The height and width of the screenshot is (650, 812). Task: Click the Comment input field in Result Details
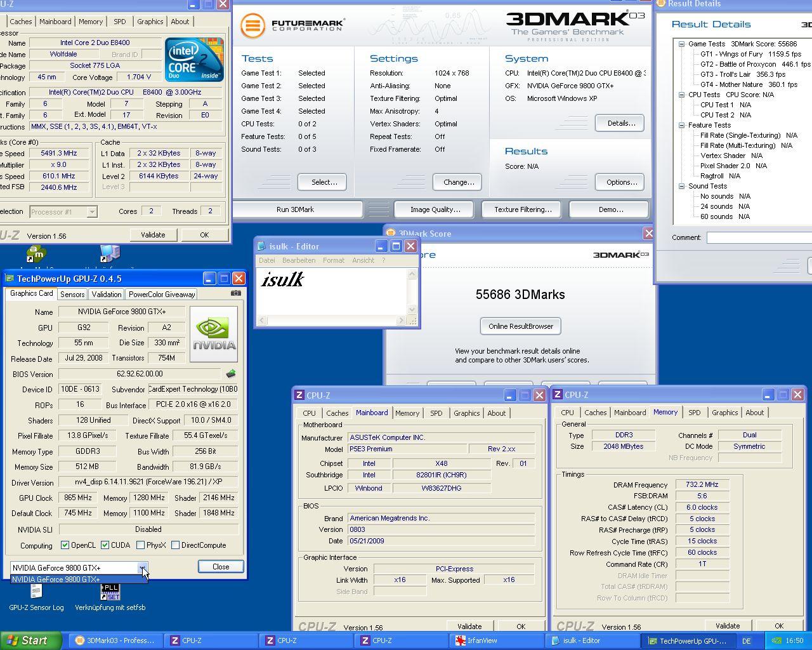click(x=759, y=237)
